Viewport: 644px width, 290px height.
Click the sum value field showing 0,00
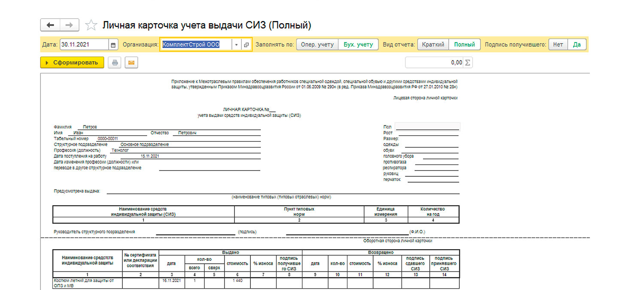(434, 63)
